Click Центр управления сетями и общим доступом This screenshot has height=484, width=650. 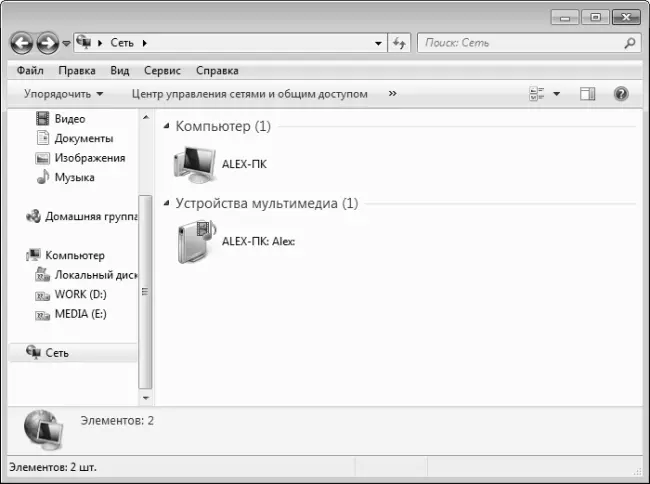click(x=249, y=94)
